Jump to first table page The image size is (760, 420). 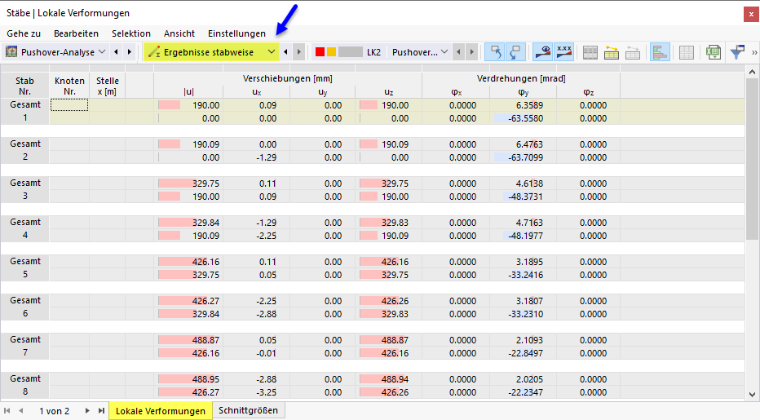7,411
